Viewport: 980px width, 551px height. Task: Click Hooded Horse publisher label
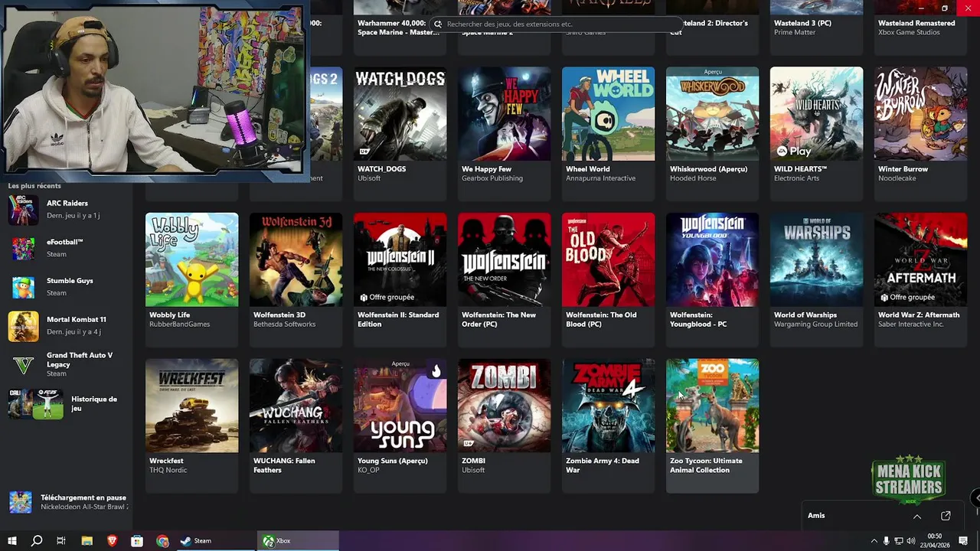pyautogui.click(x=693, y=178)
